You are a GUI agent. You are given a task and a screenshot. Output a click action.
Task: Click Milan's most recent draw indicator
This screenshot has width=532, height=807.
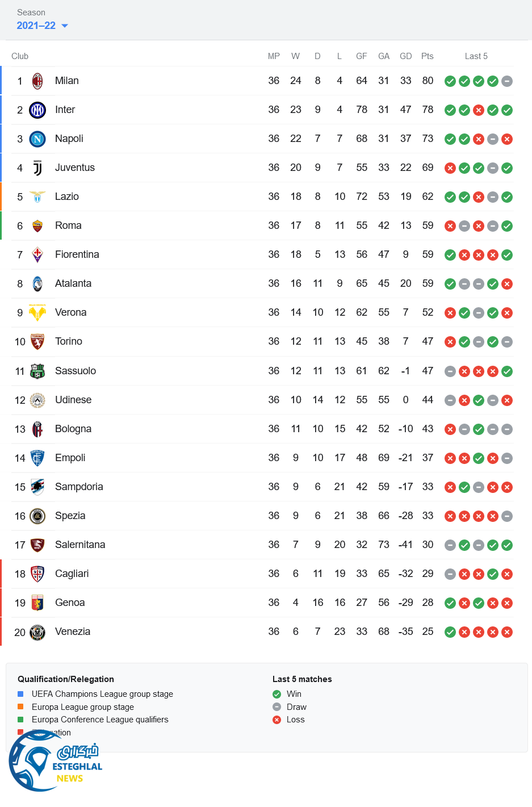point(507,81)
